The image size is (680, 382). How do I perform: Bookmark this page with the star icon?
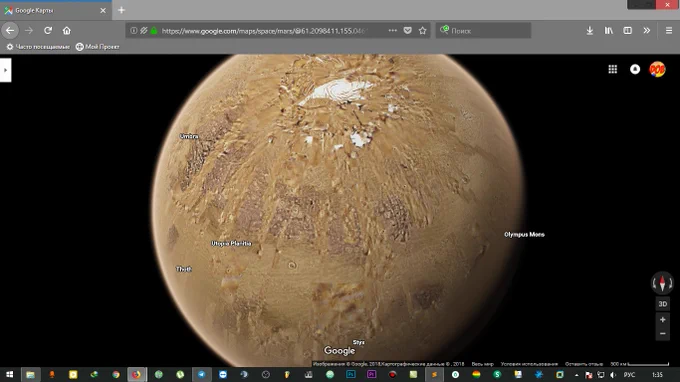[423, 30]
